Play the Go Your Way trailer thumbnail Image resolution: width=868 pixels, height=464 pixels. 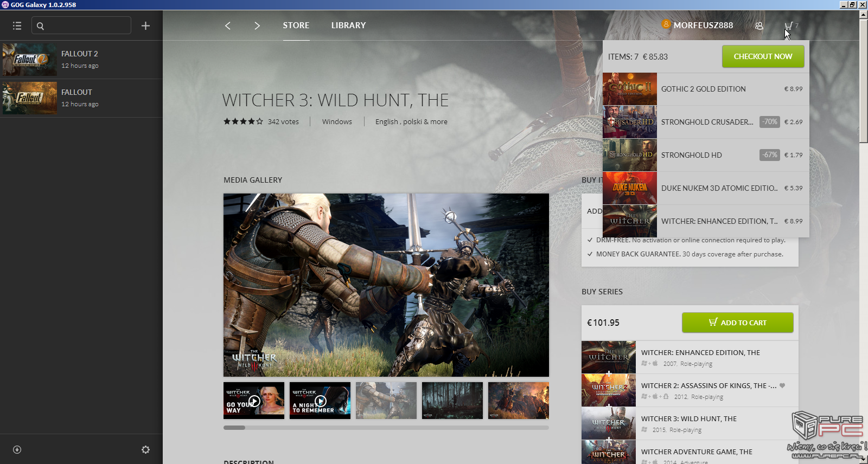tap(254, 401)
